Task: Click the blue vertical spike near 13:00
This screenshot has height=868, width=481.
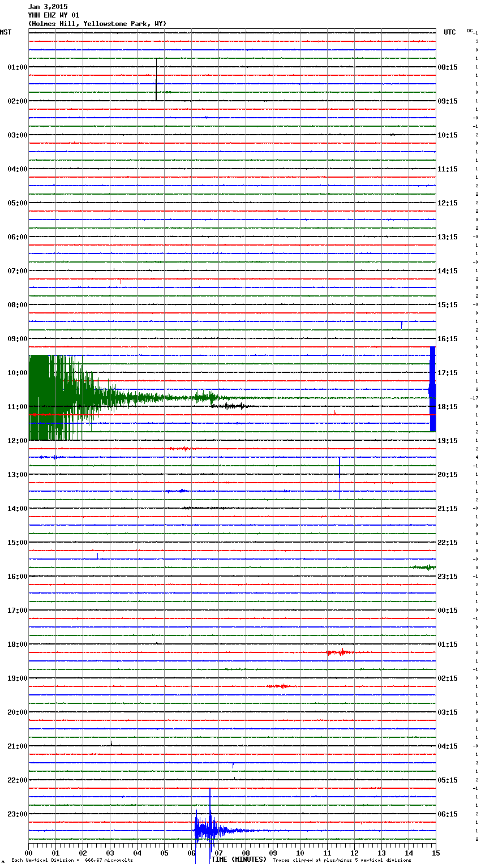Action: pos(340,476)
